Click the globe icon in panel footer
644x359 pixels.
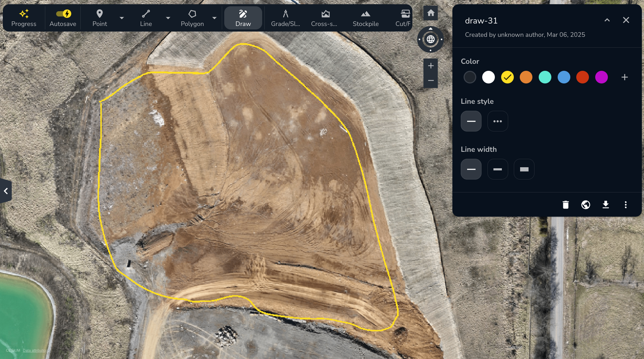point(585,205)
